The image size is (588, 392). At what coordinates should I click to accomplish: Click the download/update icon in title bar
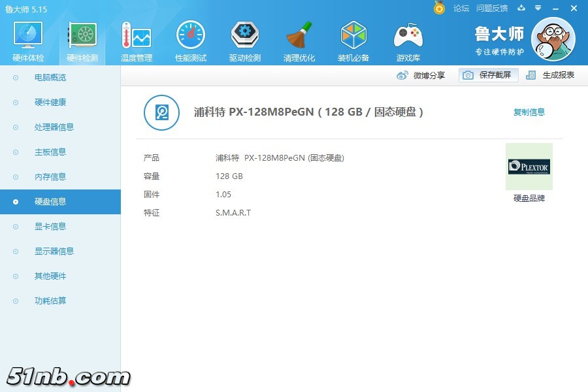click(x=521, y=8)
